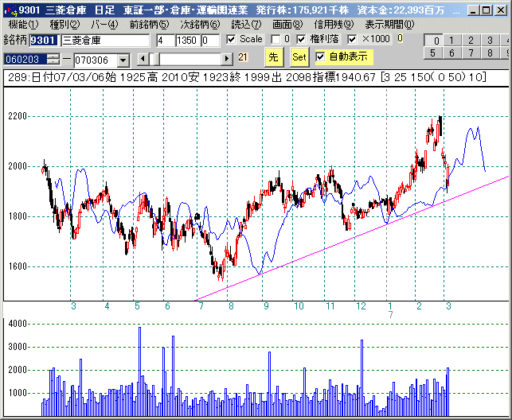The height and width of the screenshot is (420, 512).
Task: Click the right arrow of the horizontal scrollbar
Action: [x=227, y=58]
